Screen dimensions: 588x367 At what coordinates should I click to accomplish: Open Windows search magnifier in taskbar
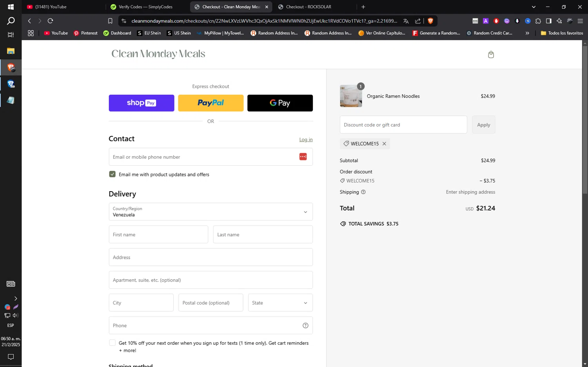pyautogui.click(x=11, y=21)
